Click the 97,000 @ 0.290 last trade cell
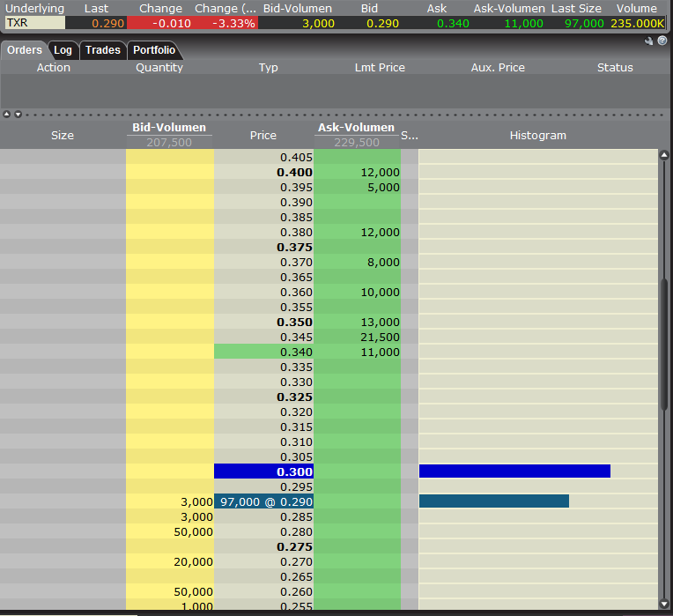673x616 pixels. point(263,501)
